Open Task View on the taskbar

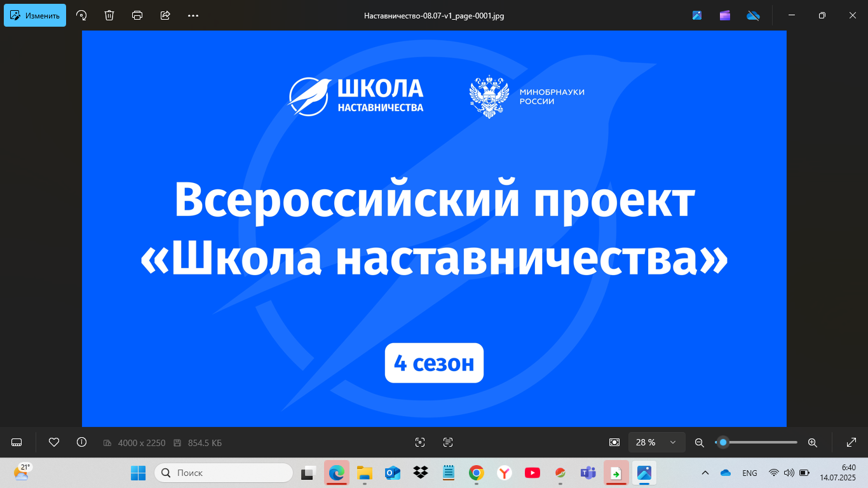pyautogui.click(x=309, y=473)
